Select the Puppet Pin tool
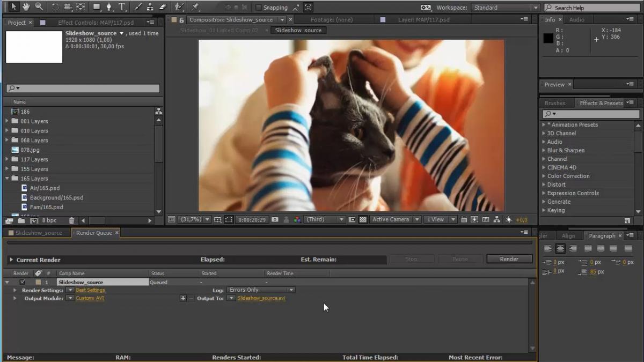 [x=195, y=7]
